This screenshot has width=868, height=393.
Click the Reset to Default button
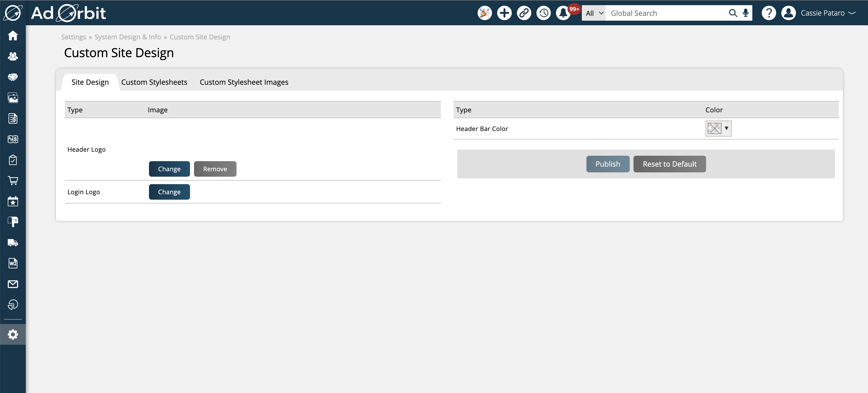[x=670, y=164]
